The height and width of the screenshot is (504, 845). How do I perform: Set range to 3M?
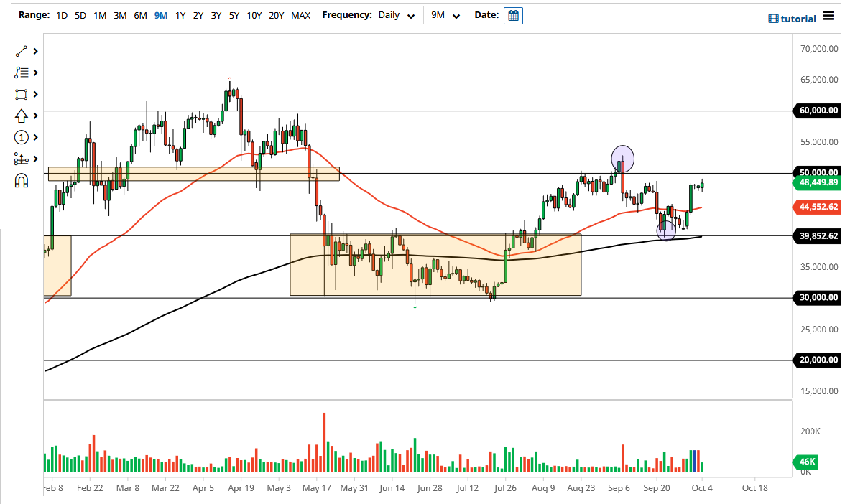click(x=120, y=16)
